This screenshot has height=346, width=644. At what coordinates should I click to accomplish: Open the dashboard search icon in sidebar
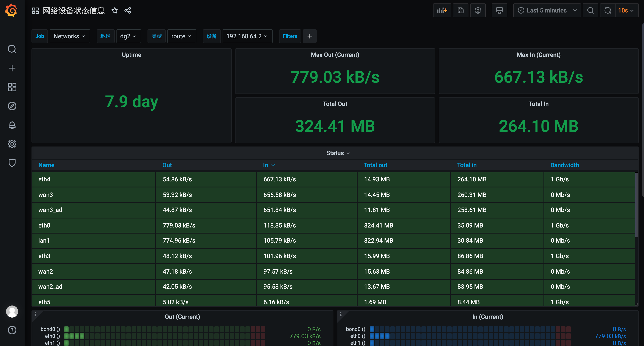(x=12, y=49)
